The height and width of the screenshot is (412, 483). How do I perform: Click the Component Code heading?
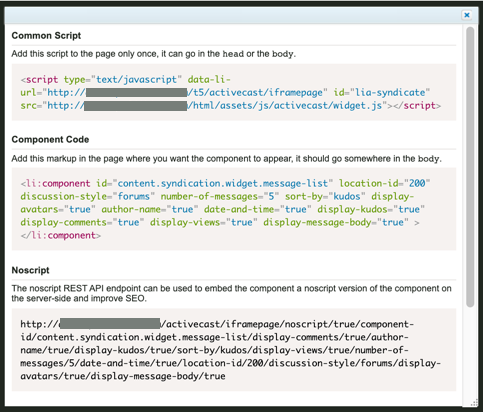pos(50,139)
